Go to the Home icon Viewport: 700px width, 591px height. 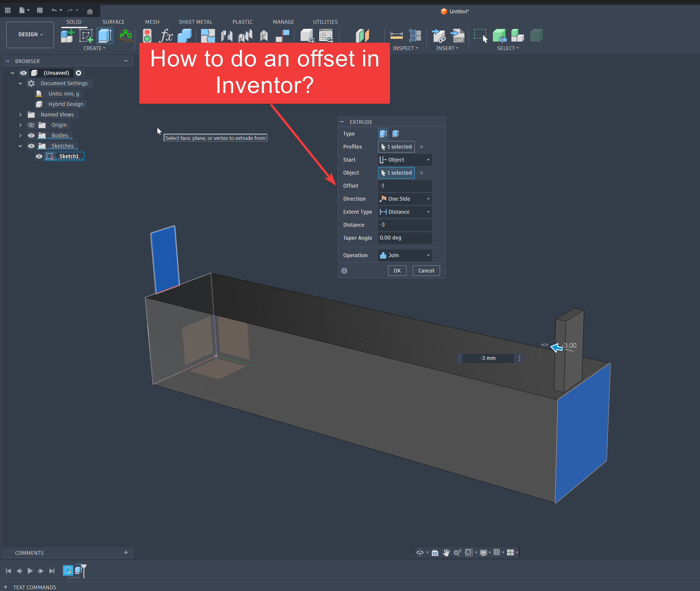90,11
